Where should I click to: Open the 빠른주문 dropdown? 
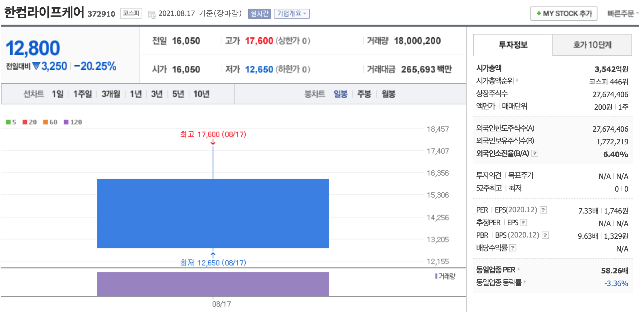click(x=623, y=14)
